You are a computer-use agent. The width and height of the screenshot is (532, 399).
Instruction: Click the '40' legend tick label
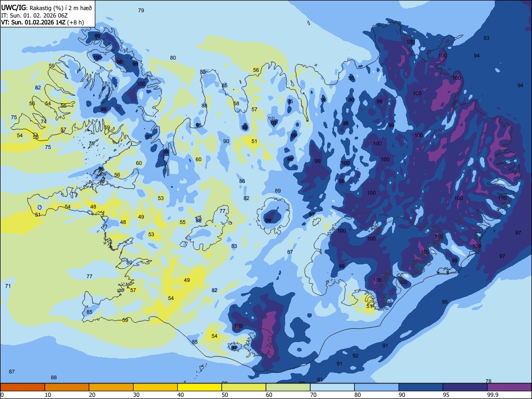[x=181, y=395]
